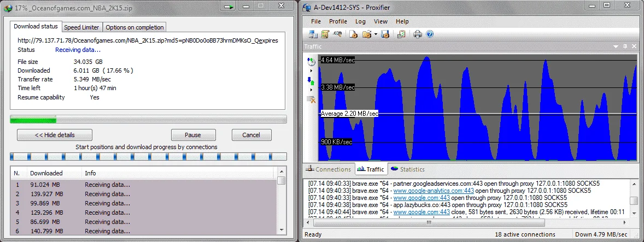Screen dimensions: 644x242
Task: Click Save Profile disk icon
Action: [x=385, y=34]
